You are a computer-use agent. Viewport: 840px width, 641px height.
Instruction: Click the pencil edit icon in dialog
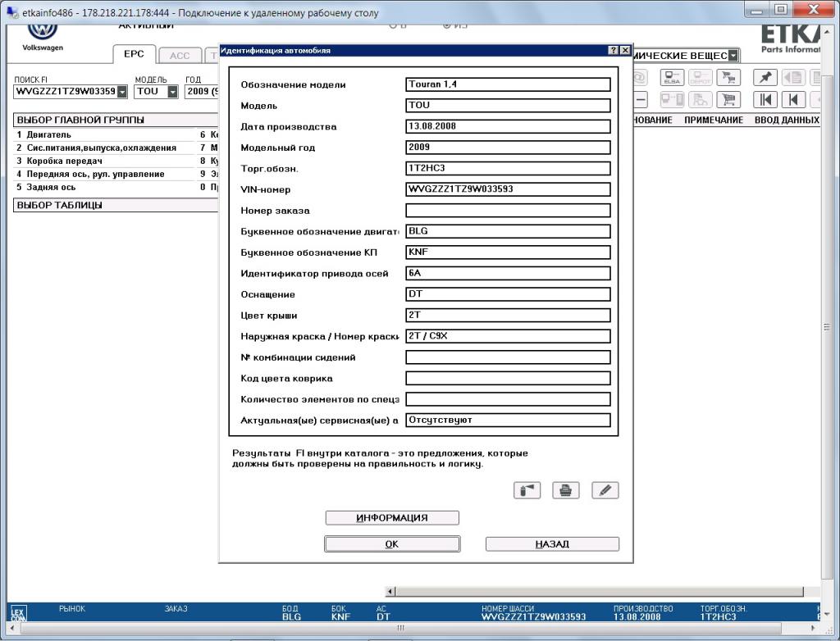click(605, 490)
